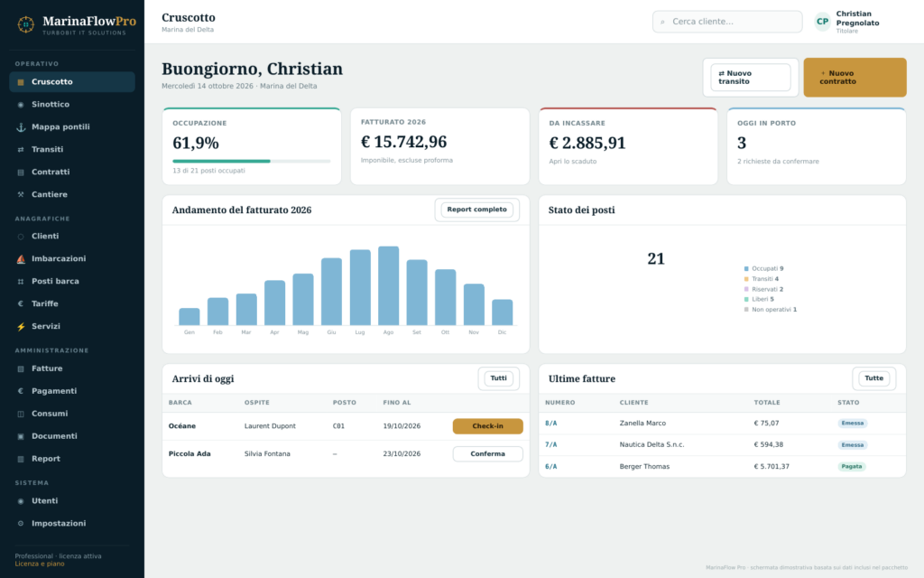Navigate to Impostazioni

(x=72, y=523)
